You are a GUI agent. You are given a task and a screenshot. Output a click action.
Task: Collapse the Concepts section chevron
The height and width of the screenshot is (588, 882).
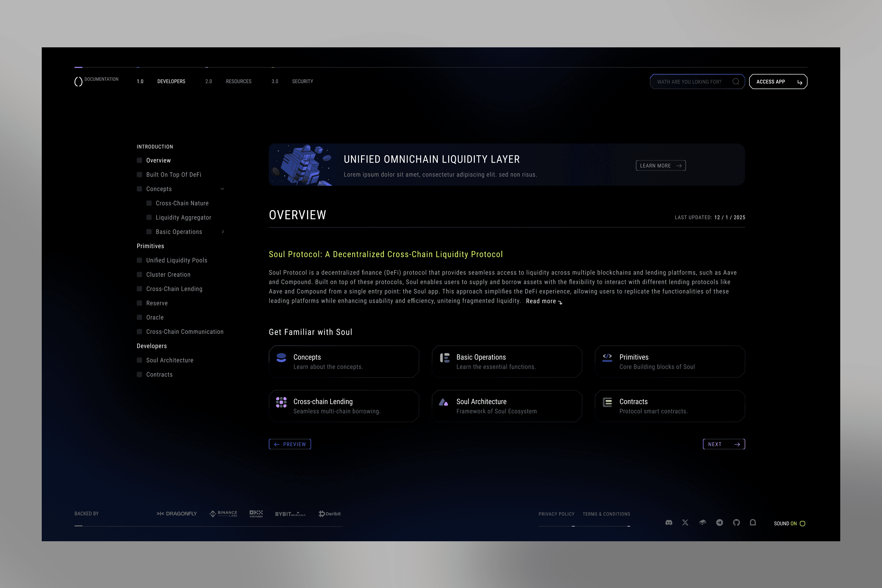[x=222, y=189]
